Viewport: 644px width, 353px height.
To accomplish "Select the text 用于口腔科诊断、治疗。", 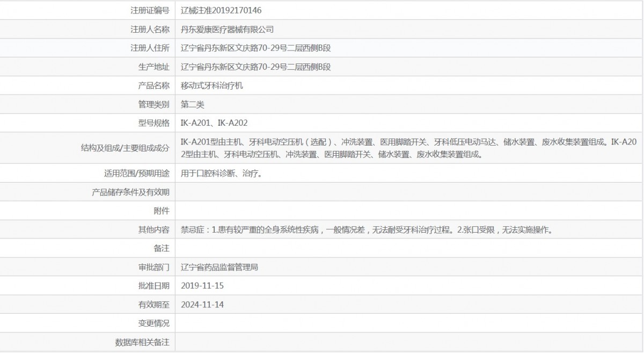I will tap(222, 173).
